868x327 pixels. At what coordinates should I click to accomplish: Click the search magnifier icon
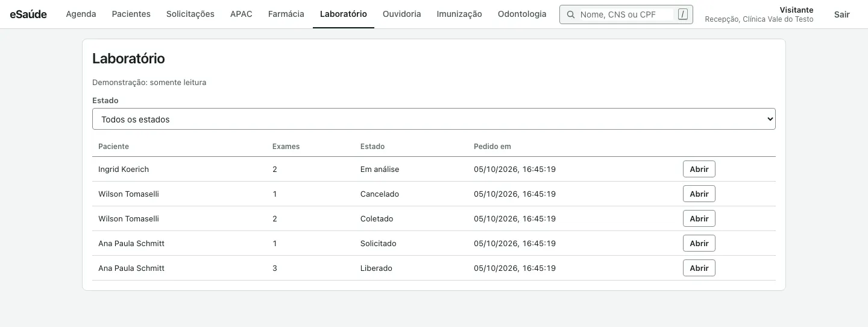[571, 14]
